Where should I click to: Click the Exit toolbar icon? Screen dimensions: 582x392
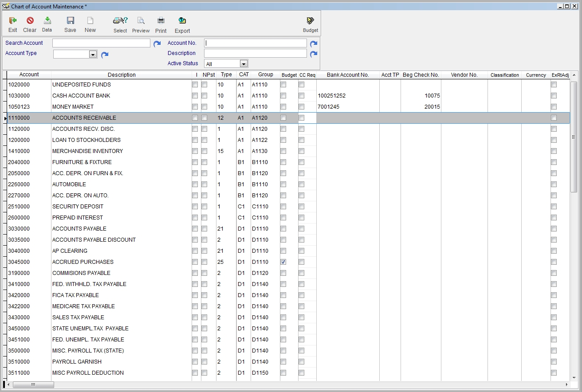(x=12, y=21)
